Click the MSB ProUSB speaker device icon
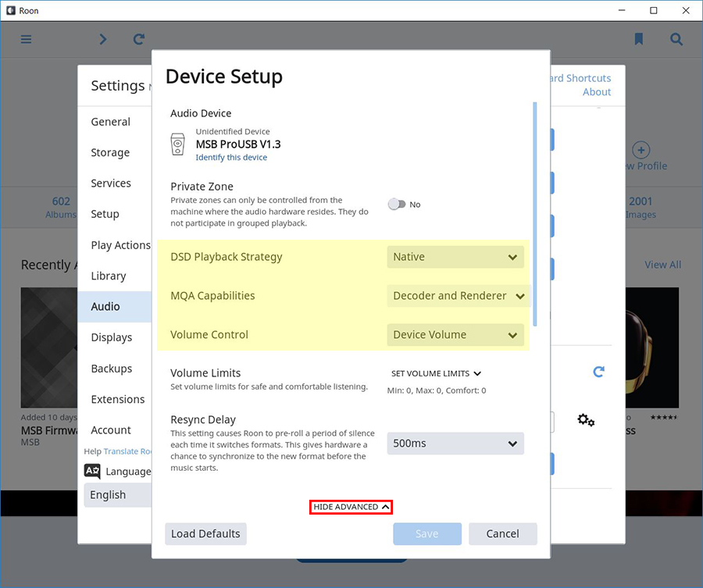703x588 pixels. click(178, 144)
